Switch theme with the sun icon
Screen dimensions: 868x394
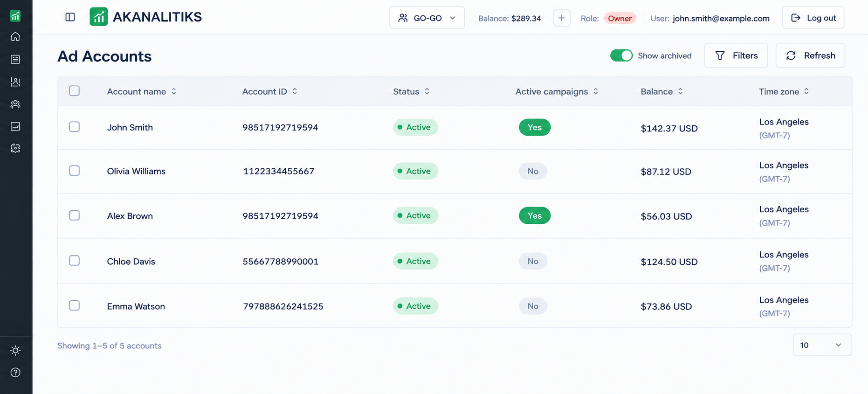(x=15, y=351)
